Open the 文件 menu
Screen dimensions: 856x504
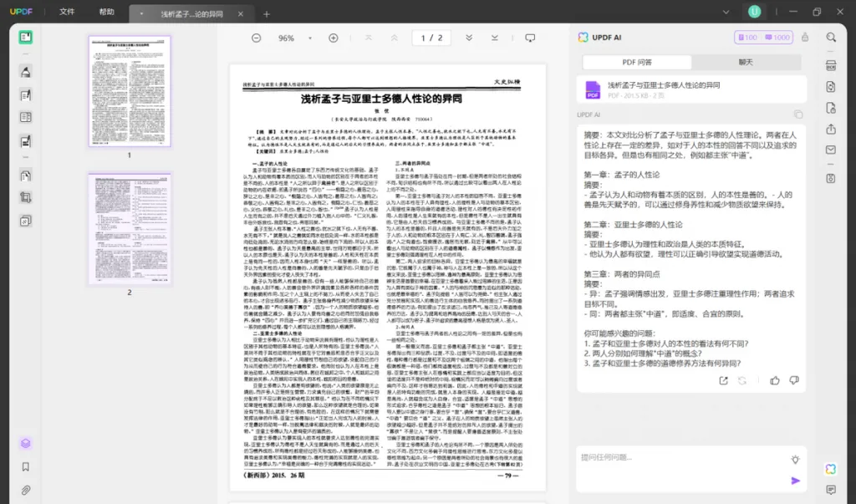67,12
